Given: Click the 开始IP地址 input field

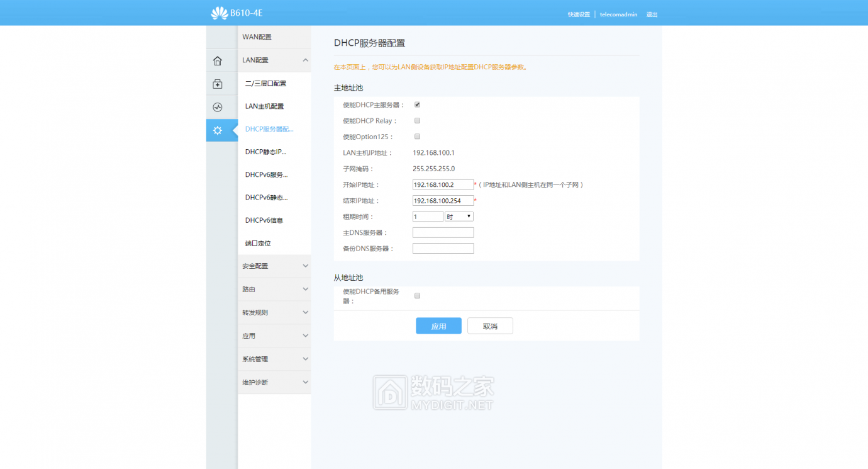Looking at the screenshot, I should click(x=443, y=185).
